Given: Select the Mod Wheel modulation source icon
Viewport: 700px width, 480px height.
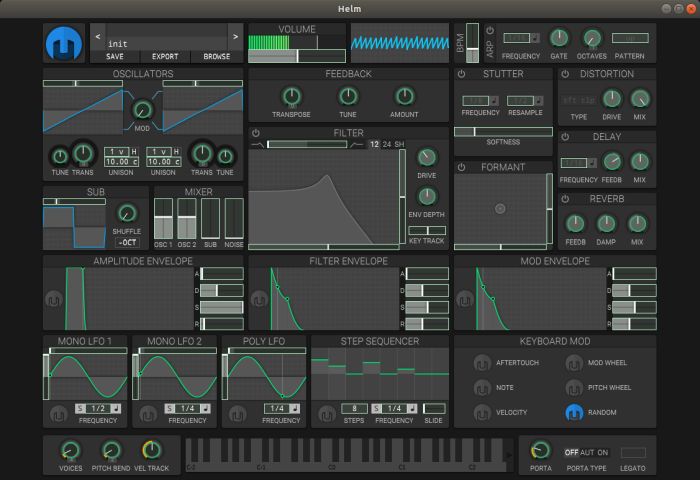Looking at the screenshot, I should [x=574, y=363].
